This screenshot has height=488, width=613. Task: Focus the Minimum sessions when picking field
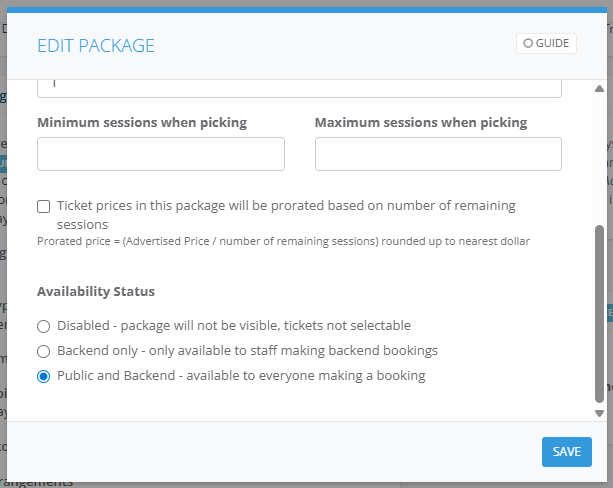click(x=161, y=154)
